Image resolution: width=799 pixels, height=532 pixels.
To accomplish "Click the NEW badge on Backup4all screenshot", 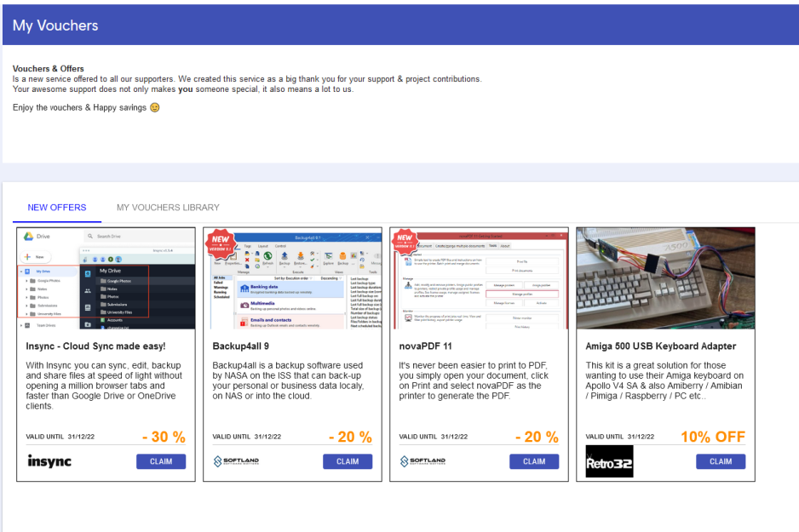I will pyautogui.click(x=220, y=243).
